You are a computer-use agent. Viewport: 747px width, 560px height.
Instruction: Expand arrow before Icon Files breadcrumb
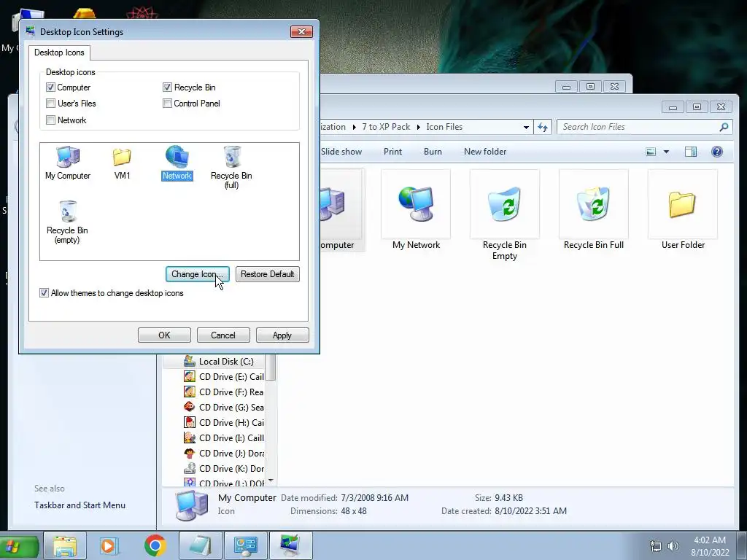(418, 127)
